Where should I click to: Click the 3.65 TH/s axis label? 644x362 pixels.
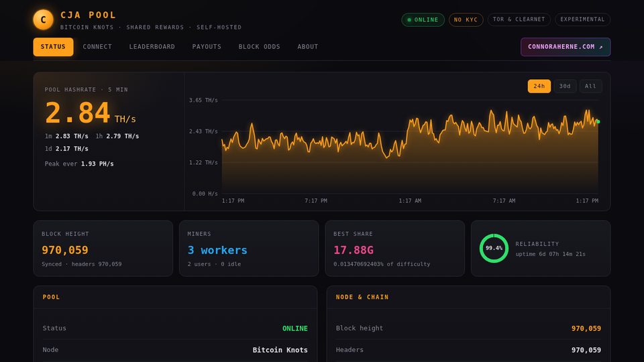point(203,100)
